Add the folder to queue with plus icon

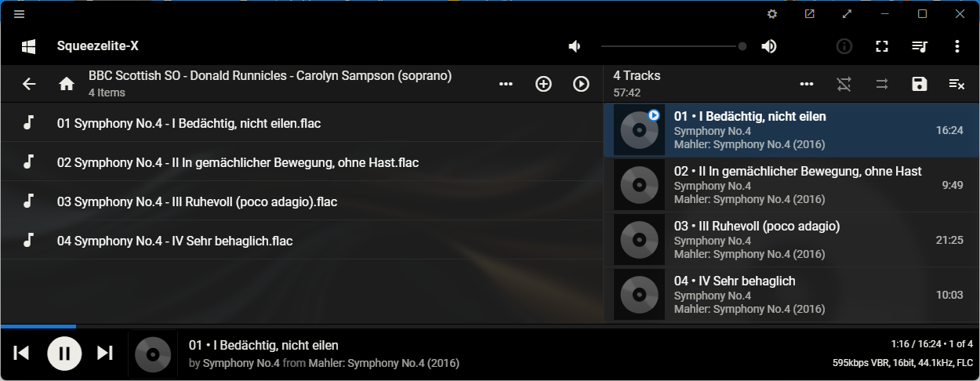click(x=543, y=84)
